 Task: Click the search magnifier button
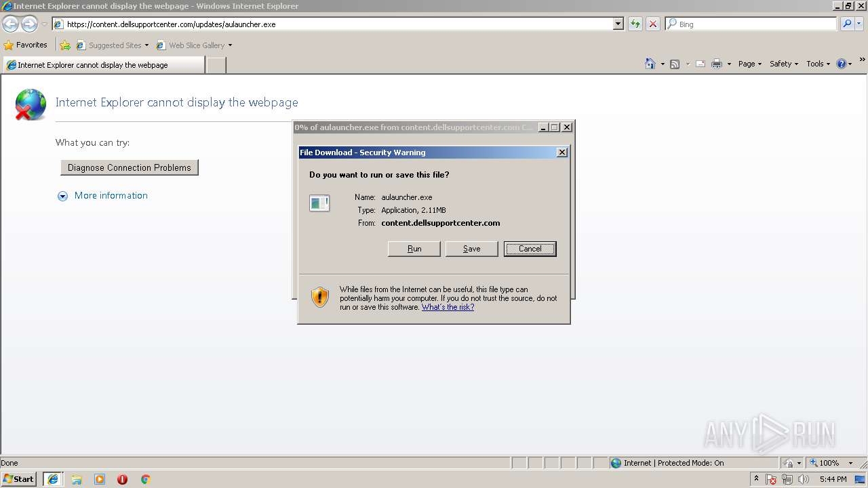pos(847,24)
